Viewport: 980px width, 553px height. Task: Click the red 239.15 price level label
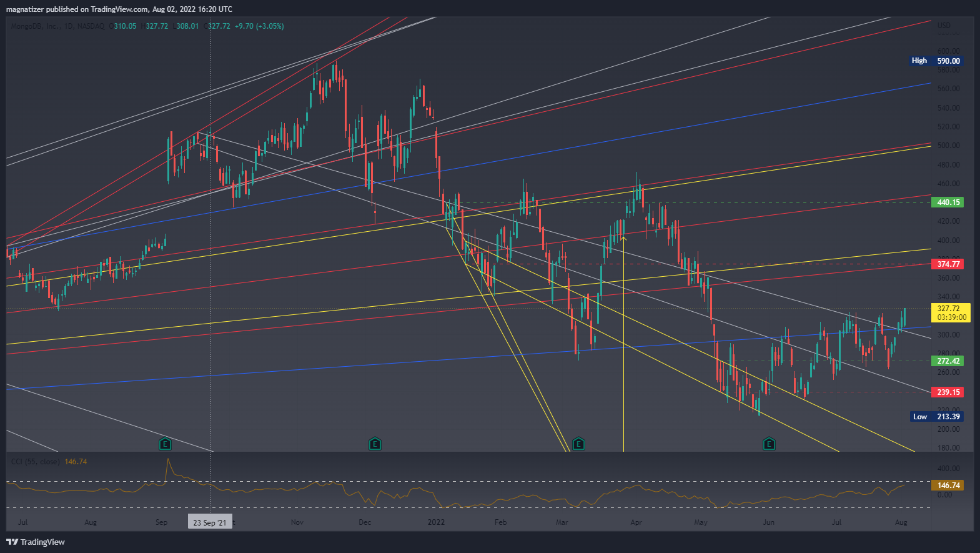(x=948, y=392)
